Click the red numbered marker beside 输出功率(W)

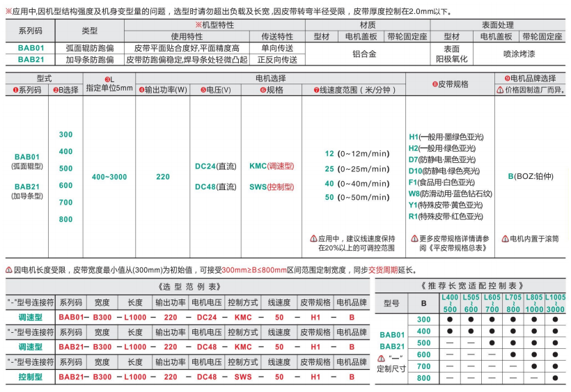(141, 91)
